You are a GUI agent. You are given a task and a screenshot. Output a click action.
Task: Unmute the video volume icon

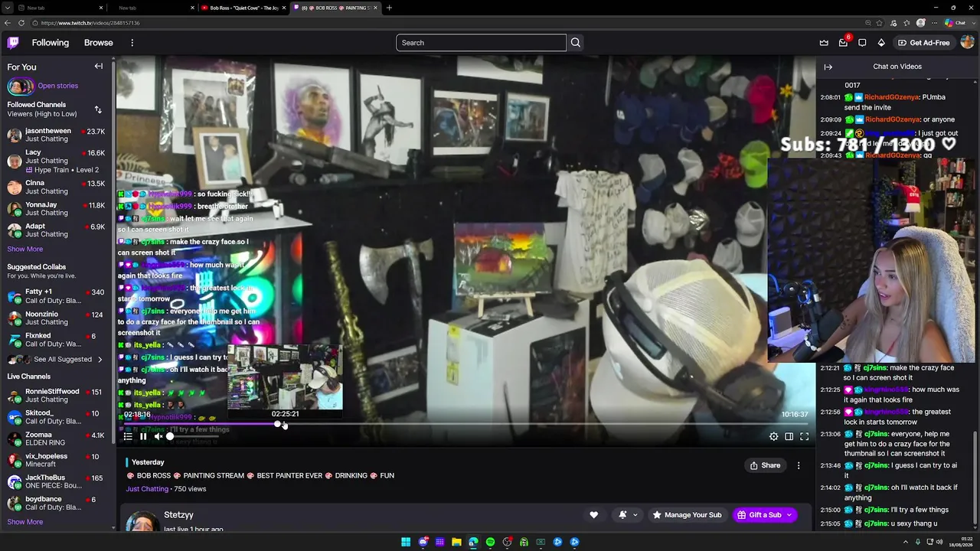(x=158, y=436)
